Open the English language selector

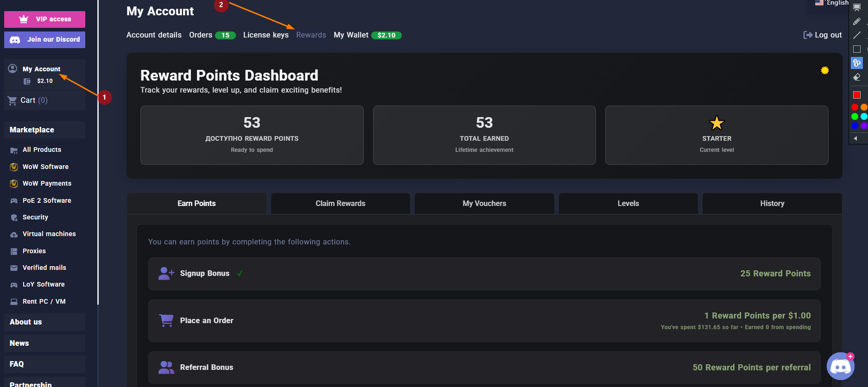[832, 3]
